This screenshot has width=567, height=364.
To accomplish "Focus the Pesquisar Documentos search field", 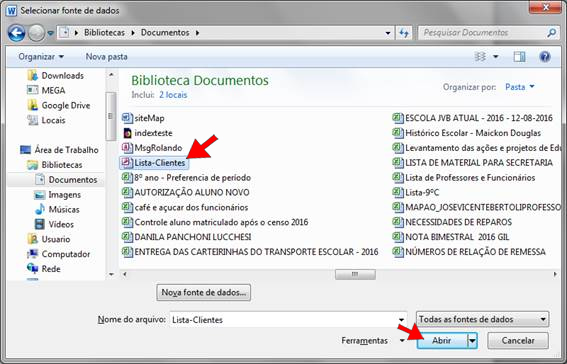I will [x=488, y=33].
